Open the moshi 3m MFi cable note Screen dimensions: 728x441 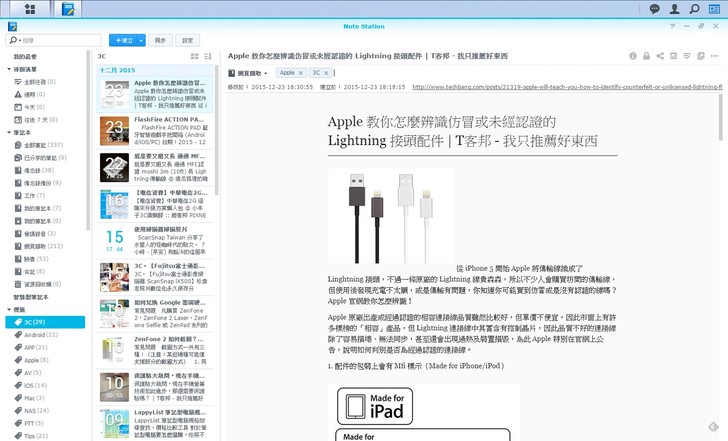pos(155,168)
